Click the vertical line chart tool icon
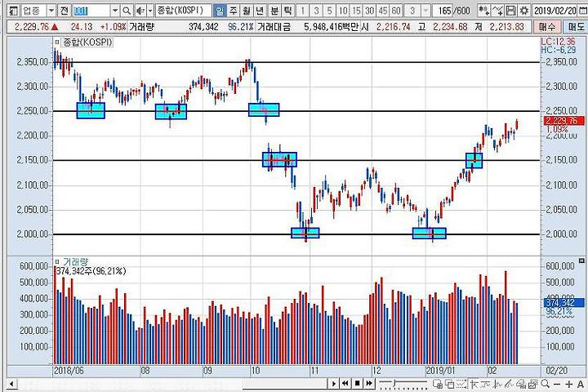 (x=498, y=384)
